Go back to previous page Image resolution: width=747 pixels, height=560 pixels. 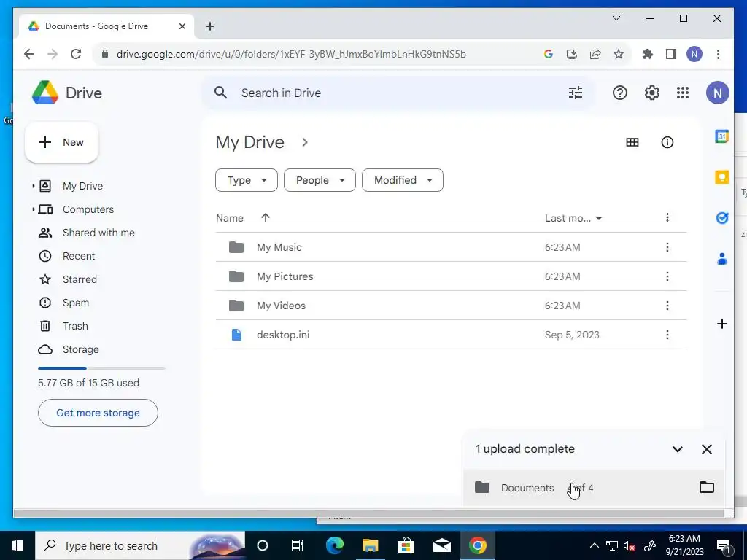click(29, 54)
